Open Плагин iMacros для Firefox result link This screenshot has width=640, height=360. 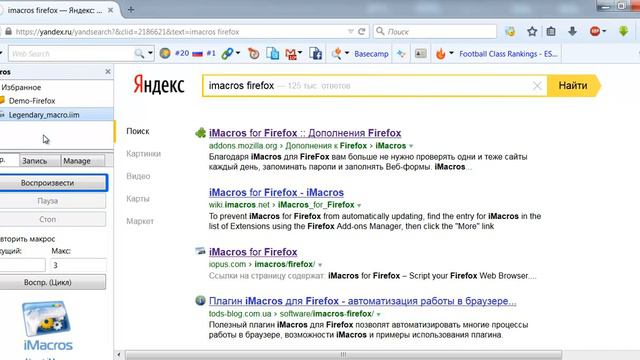[362, 301]
